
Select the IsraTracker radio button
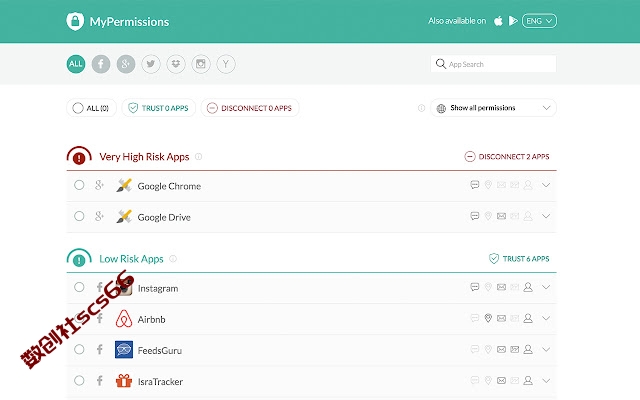79,380
